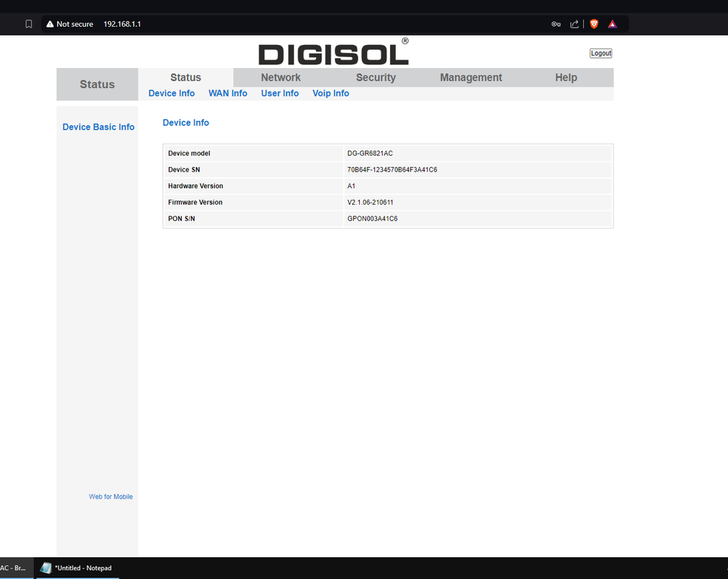Select Device Basic Info in sidebar

98,127
